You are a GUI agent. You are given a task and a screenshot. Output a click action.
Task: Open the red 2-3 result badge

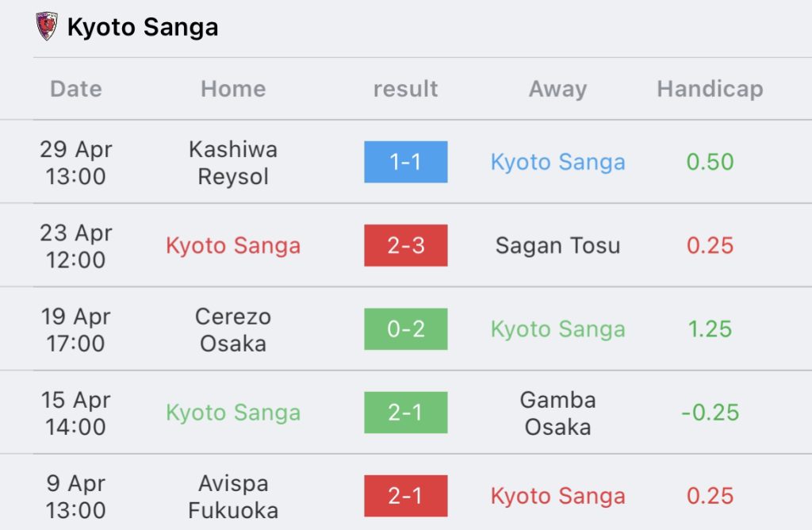click(405, 245)
